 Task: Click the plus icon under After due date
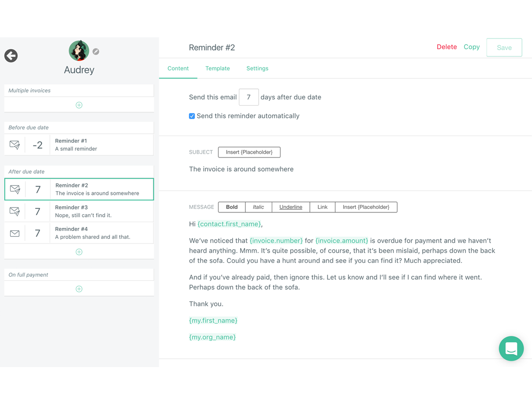coord(79,251)
